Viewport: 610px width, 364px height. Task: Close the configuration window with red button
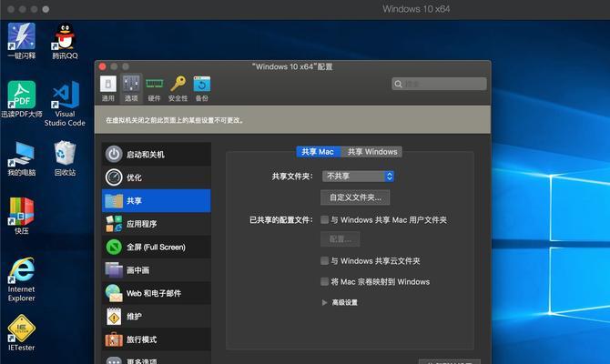[103, 66]
